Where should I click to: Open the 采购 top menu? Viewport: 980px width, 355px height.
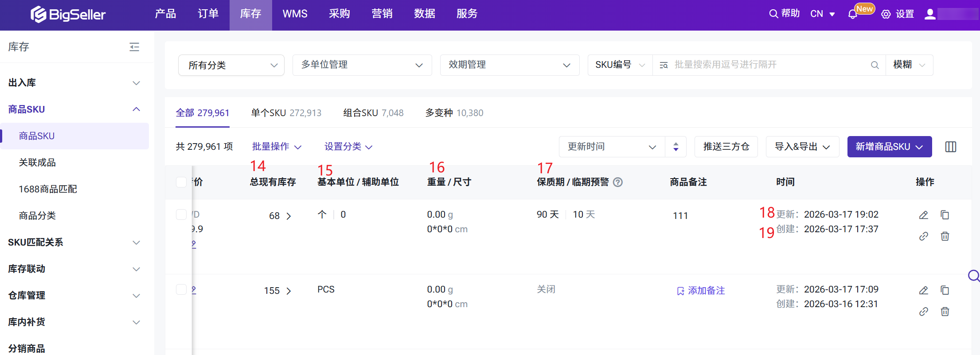pyautogui.click(x=339, y=14)
